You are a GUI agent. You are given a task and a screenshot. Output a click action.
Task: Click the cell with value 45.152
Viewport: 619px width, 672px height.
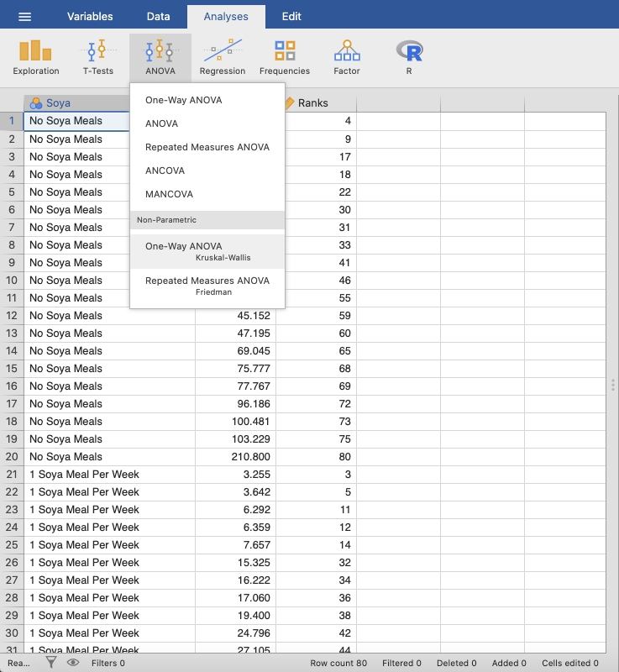click(x=236, y=316)
